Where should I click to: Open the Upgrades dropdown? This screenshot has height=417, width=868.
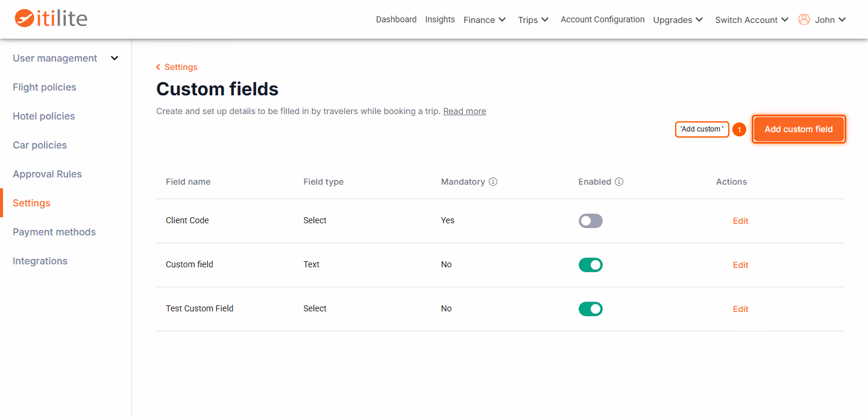click(678, 20)
